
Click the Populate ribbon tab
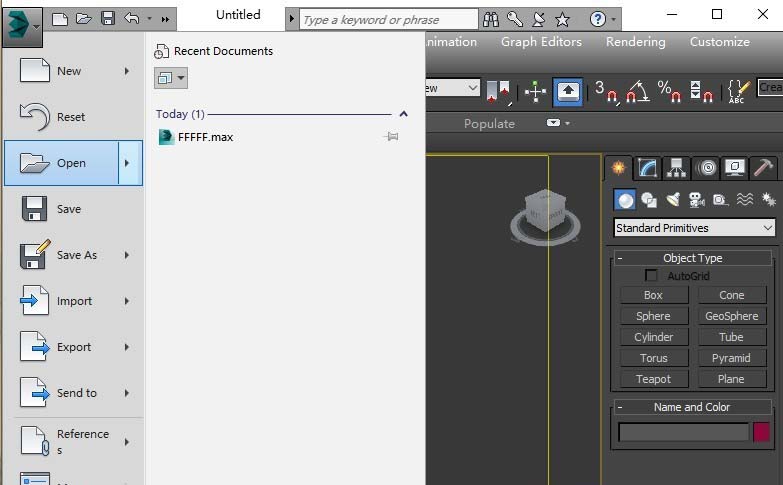click(489, 123)
